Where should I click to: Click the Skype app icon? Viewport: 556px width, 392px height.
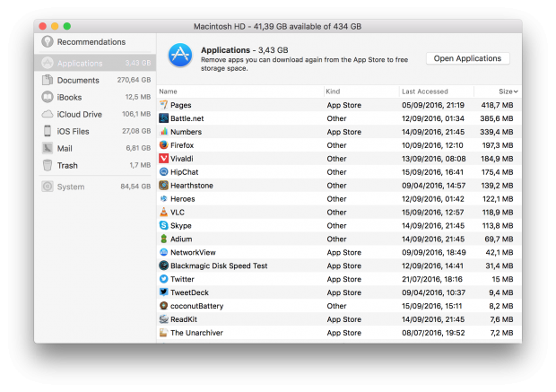pyautogui.click(x=163, y=225)
